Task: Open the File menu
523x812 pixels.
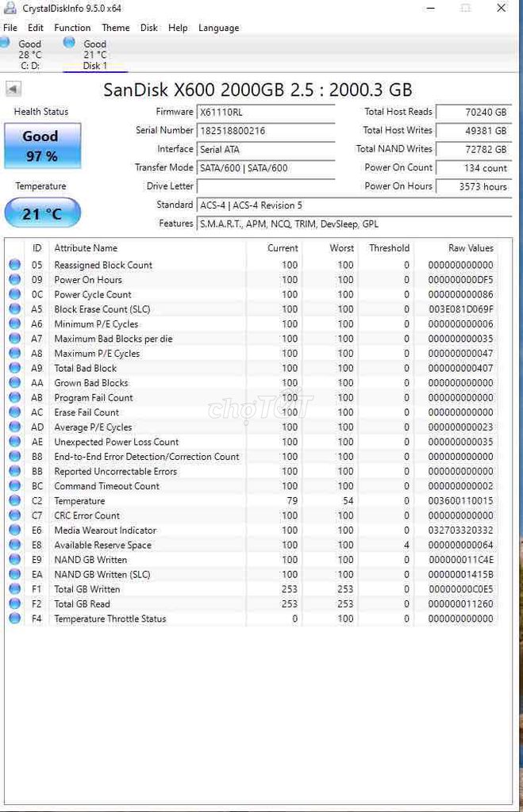Action: point(10,28)
